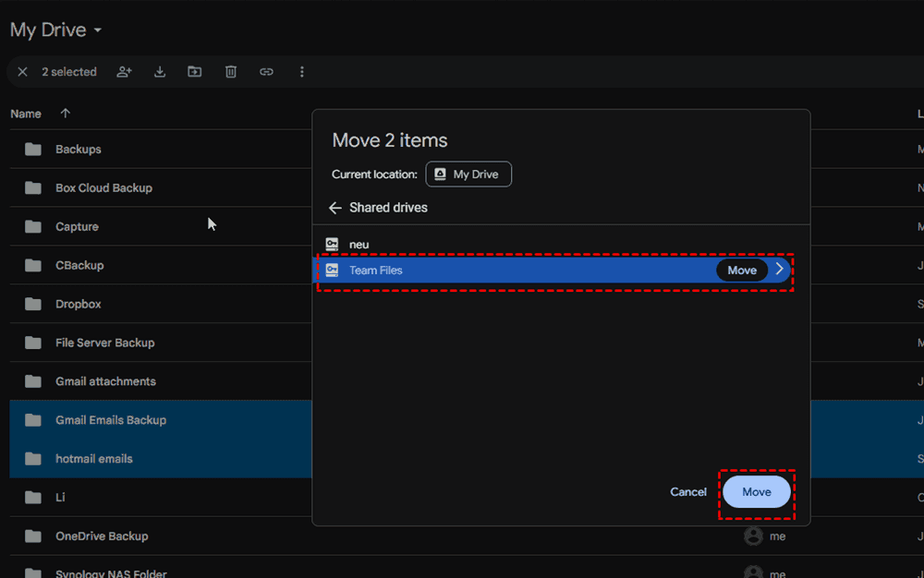
Task: Click owner avatar on OneDrive Backup row
Action: pyautogui.click(x=753, y=536)
